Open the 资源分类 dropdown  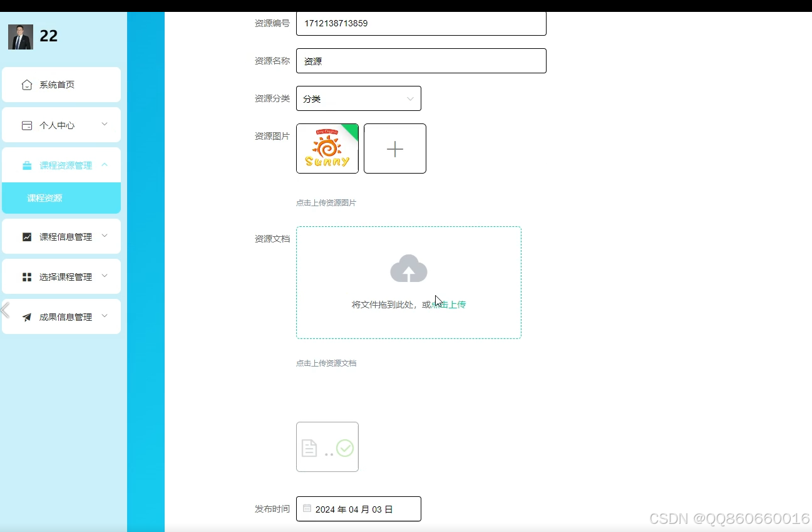tap(359, 98)
